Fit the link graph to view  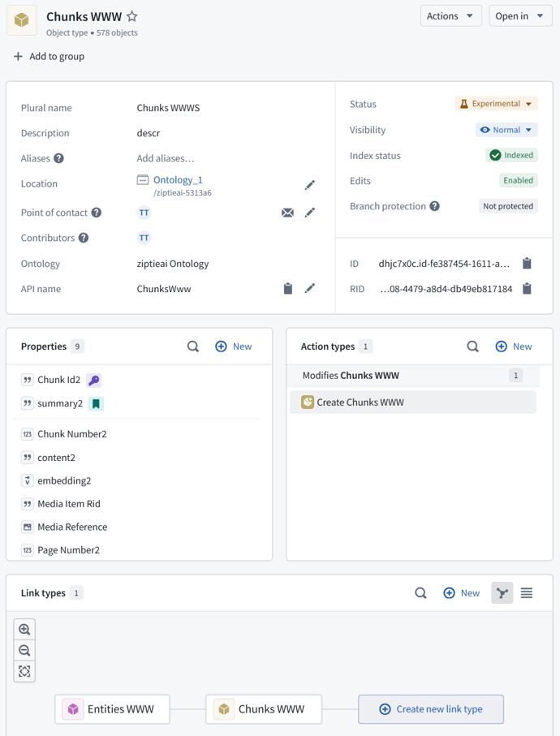coord(24,671)
